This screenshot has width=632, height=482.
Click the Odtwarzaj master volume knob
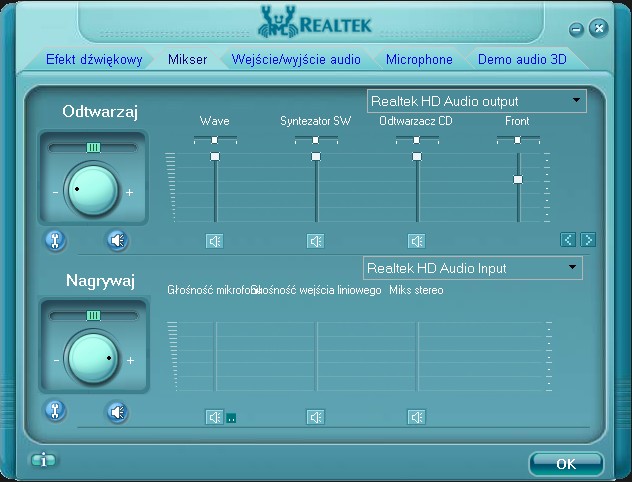(93, 190)
